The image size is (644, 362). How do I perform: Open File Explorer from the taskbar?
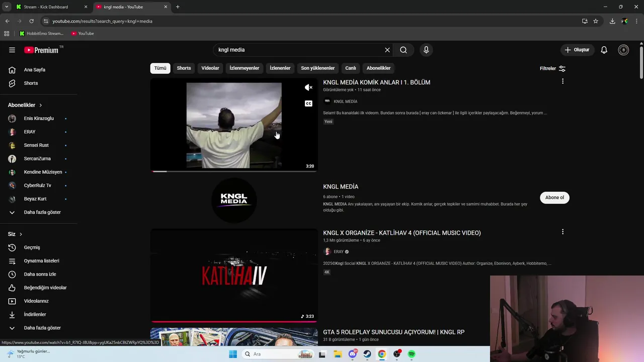point(338,354)
